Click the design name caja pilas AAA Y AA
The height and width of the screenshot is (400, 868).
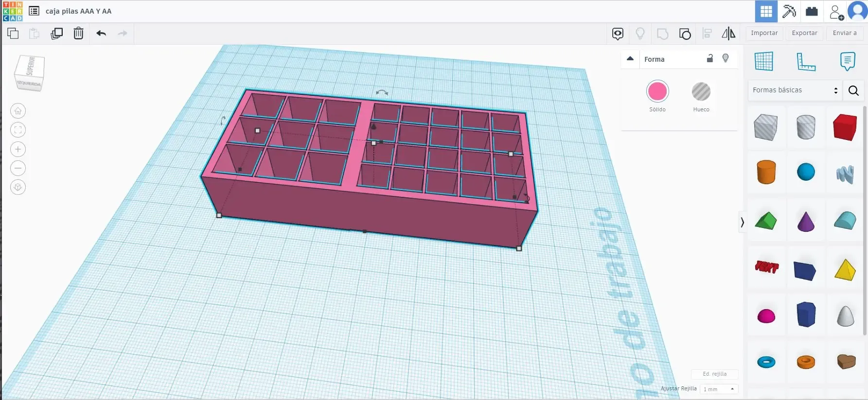[78, 11]
